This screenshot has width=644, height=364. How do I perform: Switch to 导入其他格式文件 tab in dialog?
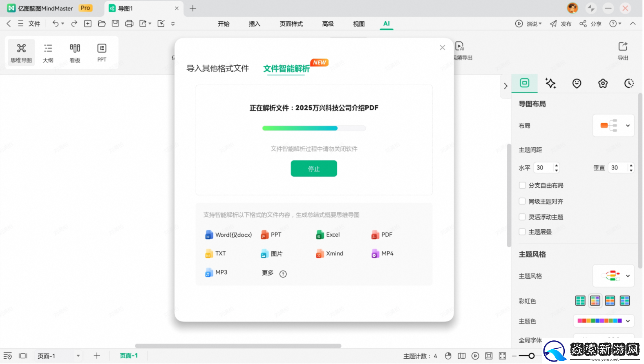(218, 68)
